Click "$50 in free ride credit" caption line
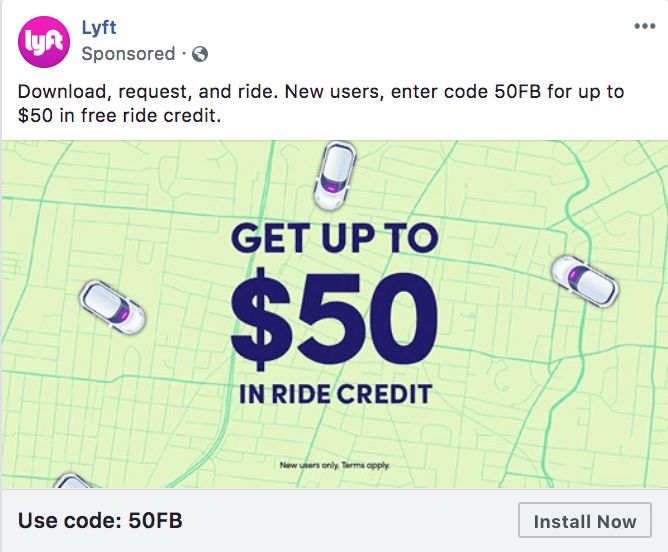 [x=120, y=116]
